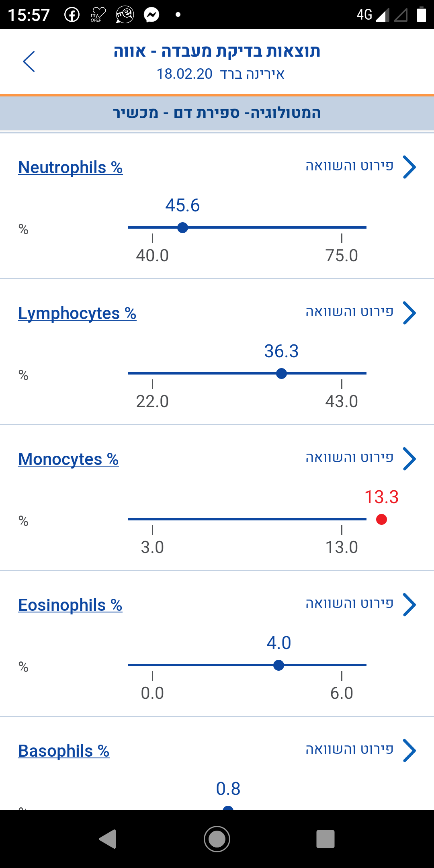Tap the Android back navigation button
The image size is (434, 868).
(x=108, y=839)
